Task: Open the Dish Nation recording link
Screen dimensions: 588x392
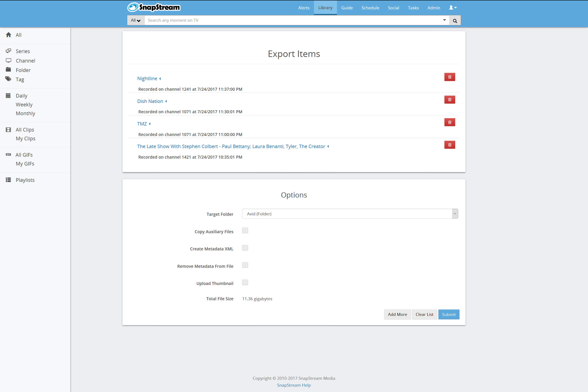Action: [x=150, y=101]
